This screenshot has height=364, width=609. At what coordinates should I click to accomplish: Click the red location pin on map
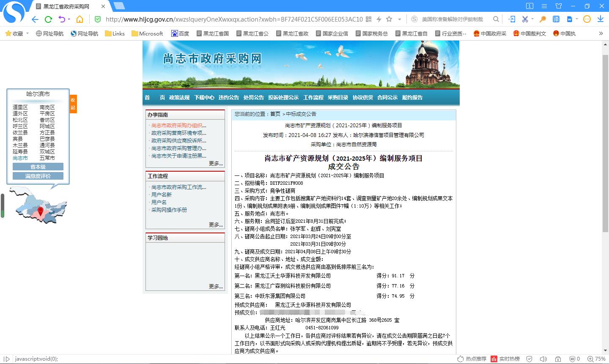41,211
